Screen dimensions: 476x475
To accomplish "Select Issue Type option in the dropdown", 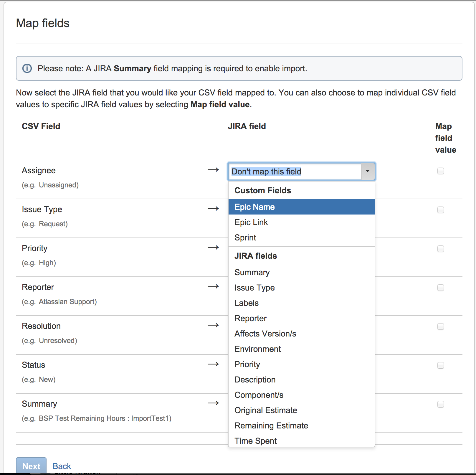I will [301, 288].
